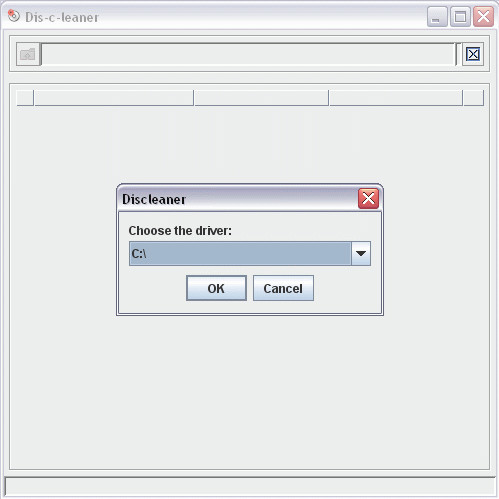This screenshot has height=499, width=499.
Task: Click the Dis-c-leaner app icon in title bar
Action: pyautogui.click(x=14, y=16)
